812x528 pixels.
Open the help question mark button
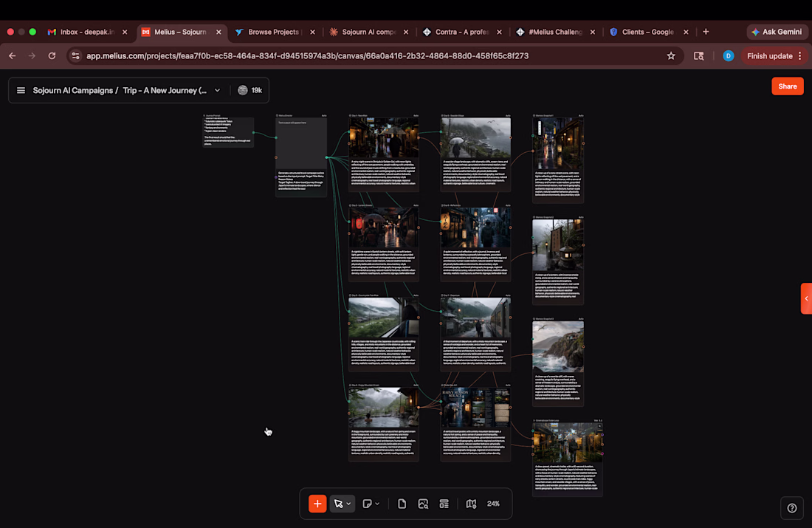(x=792, y=508)
